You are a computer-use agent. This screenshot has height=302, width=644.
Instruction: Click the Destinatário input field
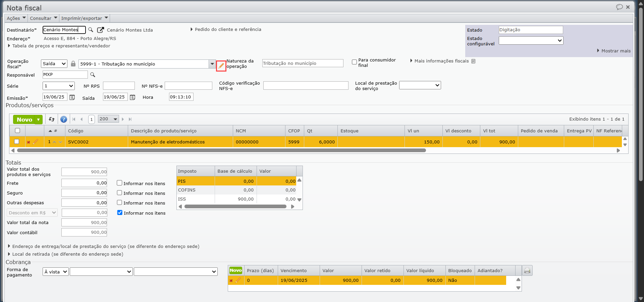click(x=64, y=30)
